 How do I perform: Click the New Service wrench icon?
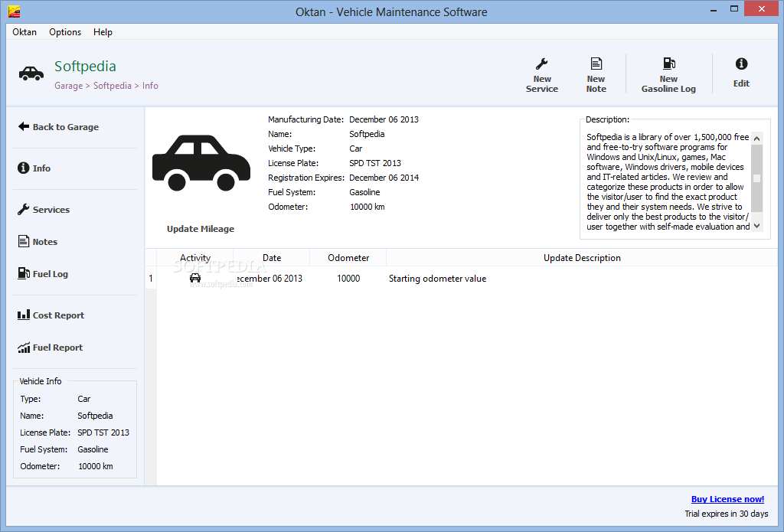pyautogui.click(x=541, y=64)
